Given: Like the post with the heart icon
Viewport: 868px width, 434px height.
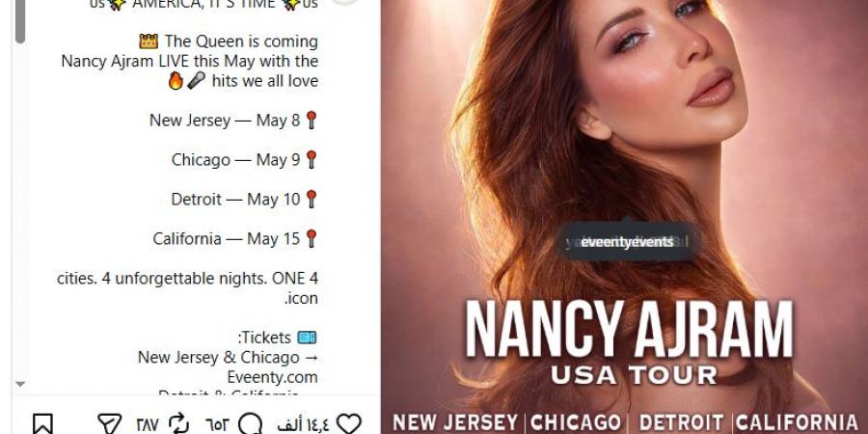Looking at the screenshot, I should [349, 424].
